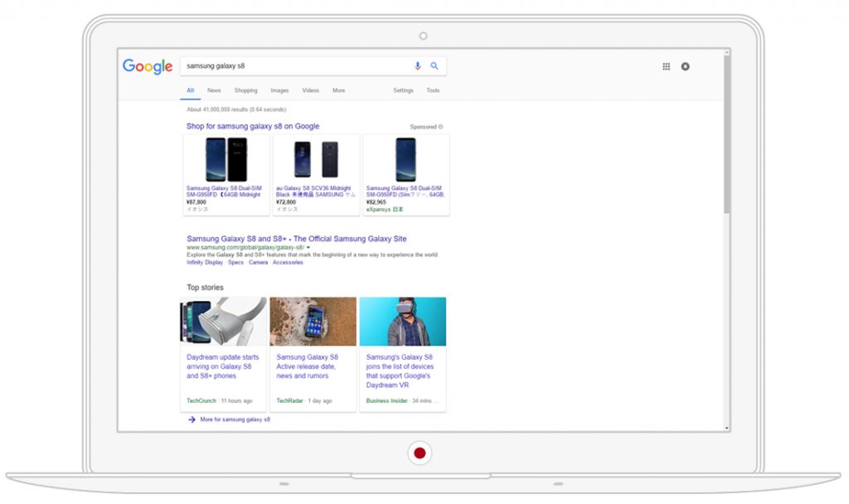This screenshot has width=849, height=504.
Task: Click the page scrollbar thumb
Action: click(726, 135)
